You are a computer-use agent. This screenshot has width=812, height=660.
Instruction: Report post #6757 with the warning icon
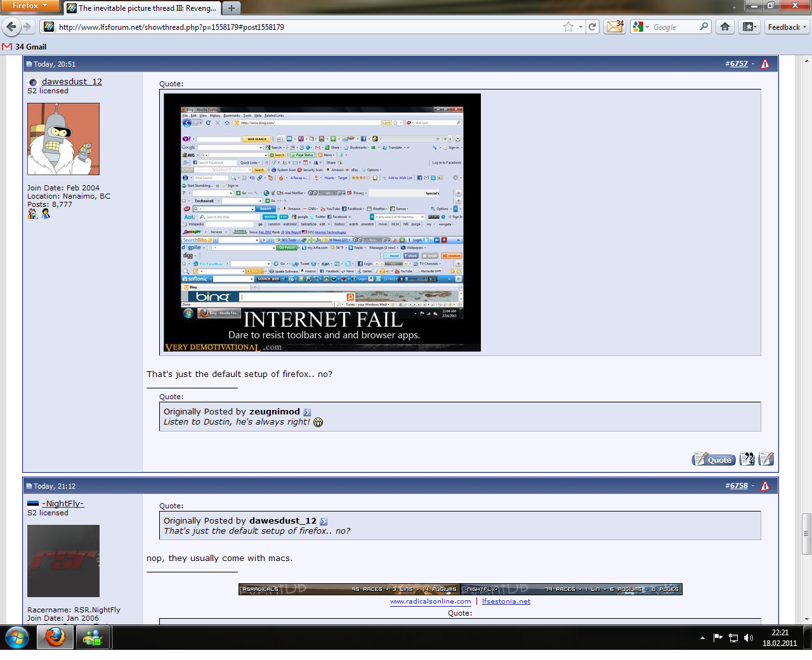(x=765, y=63)
